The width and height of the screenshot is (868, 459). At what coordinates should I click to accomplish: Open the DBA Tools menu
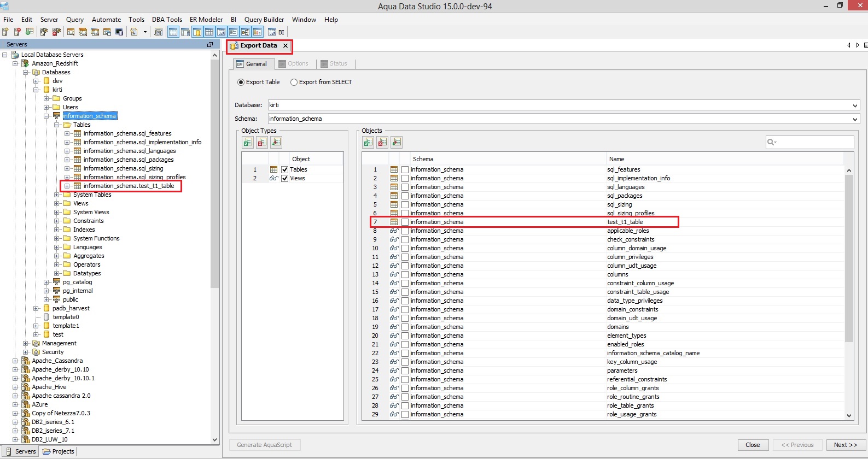click(x=167, y=19)
